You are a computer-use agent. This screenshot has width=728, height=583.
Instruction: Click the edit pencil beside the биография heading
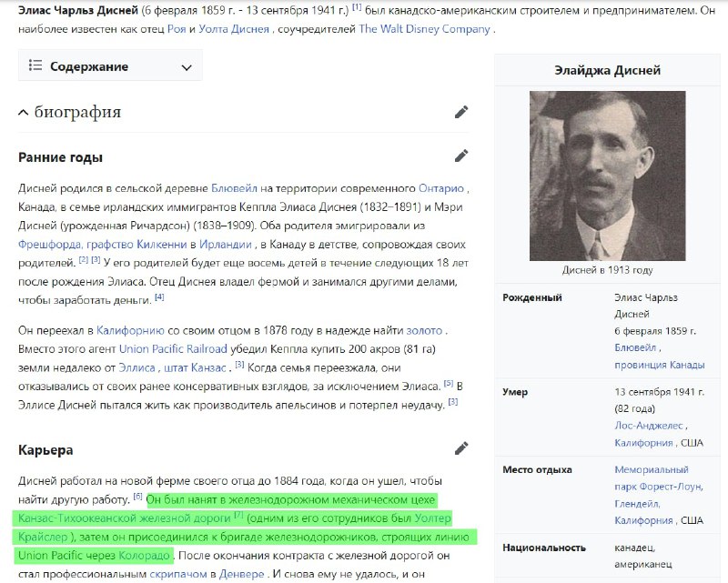point(461,112)
